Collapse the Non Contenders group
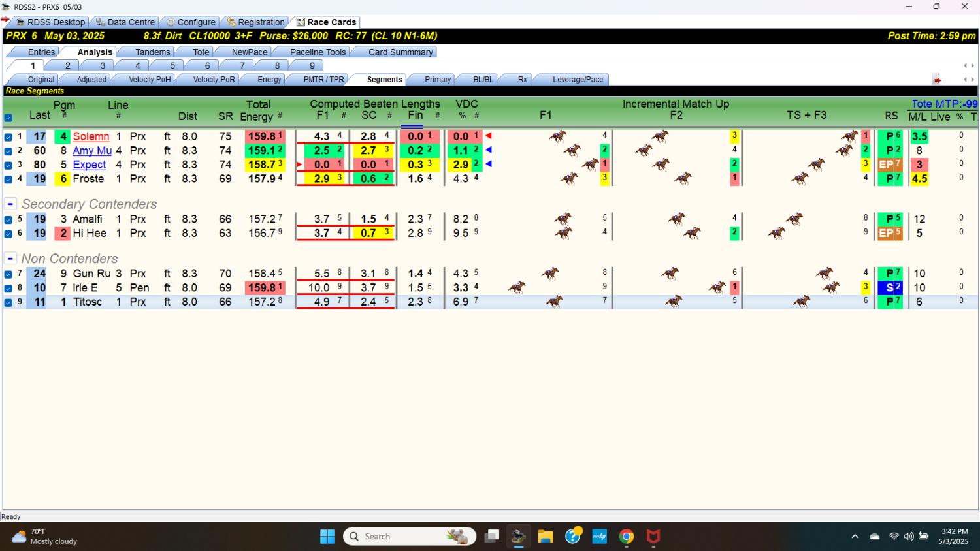Viewport: 980px width, 551px height. tap(10, 259)
